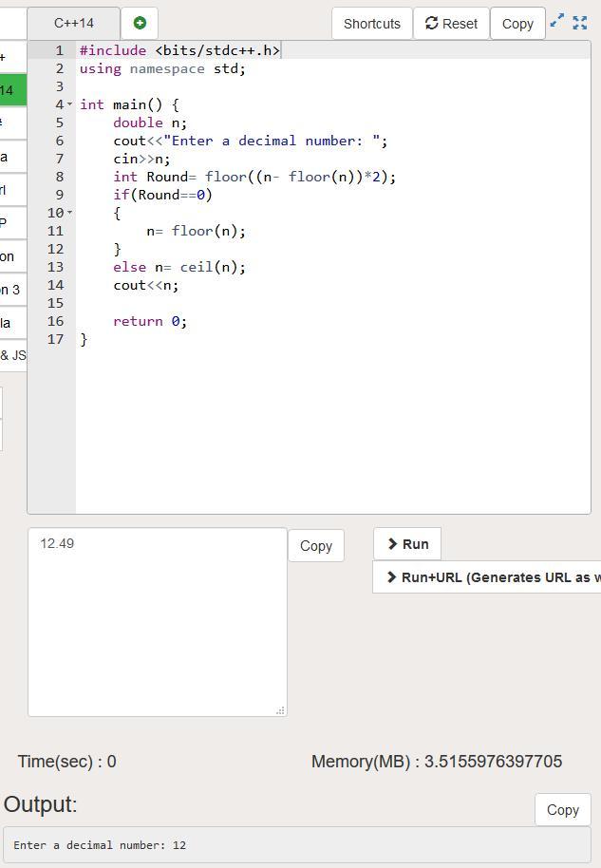The height and width of the screenshot is (868, 601).
Task: Copy the source code with top Copy button
Action: tap(517, 24)
